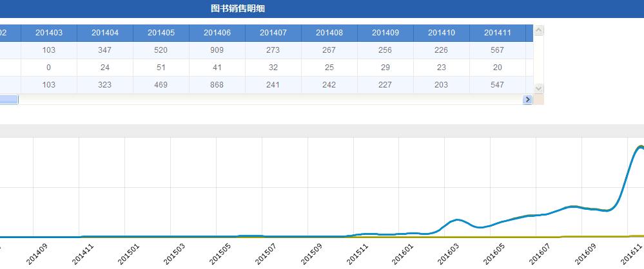Click cell value 267 under 201408
Viewport: 644px width, 269px height.
point(329,50)
